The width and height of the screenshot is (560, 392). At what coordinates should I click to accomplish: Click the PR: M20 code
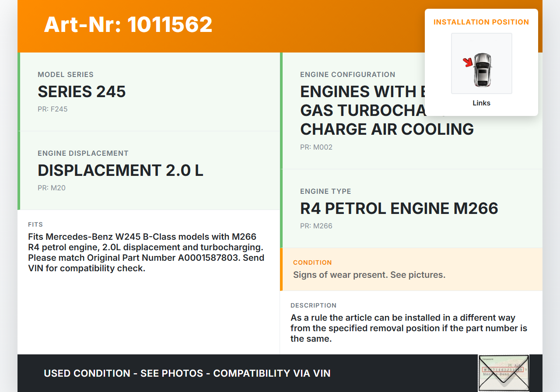tap(52, 188)
